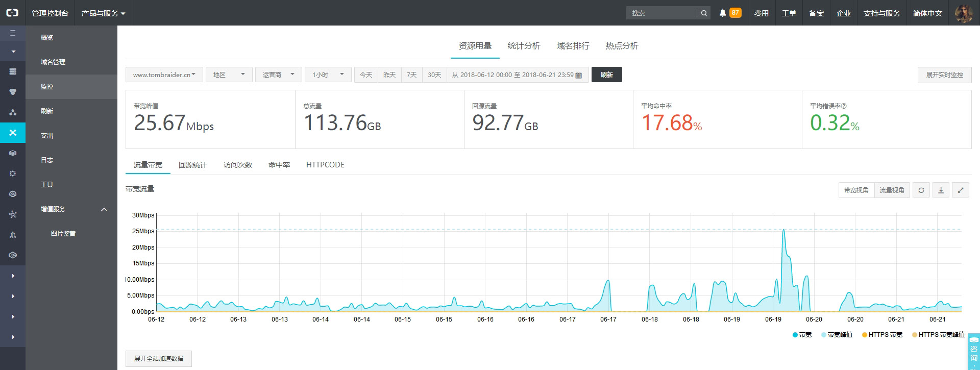
Task: Toggle 带宽峰值 legend series
Action: click(837, 335)
